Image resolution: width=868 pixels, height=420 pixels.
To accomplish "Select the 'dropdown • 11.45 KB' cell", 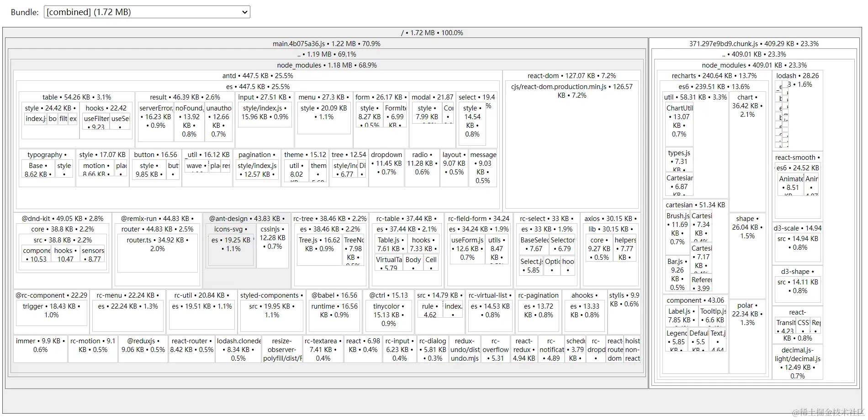I will pos(386,168).
